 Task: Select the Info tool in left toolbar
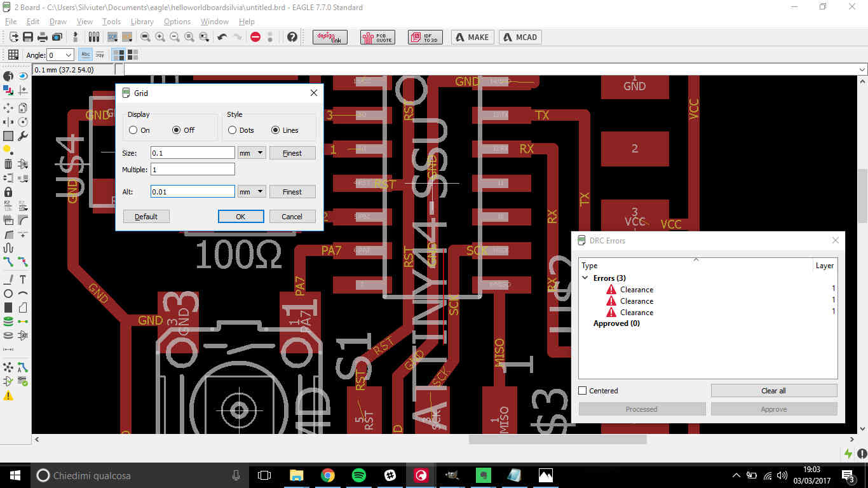pos(8,76)
